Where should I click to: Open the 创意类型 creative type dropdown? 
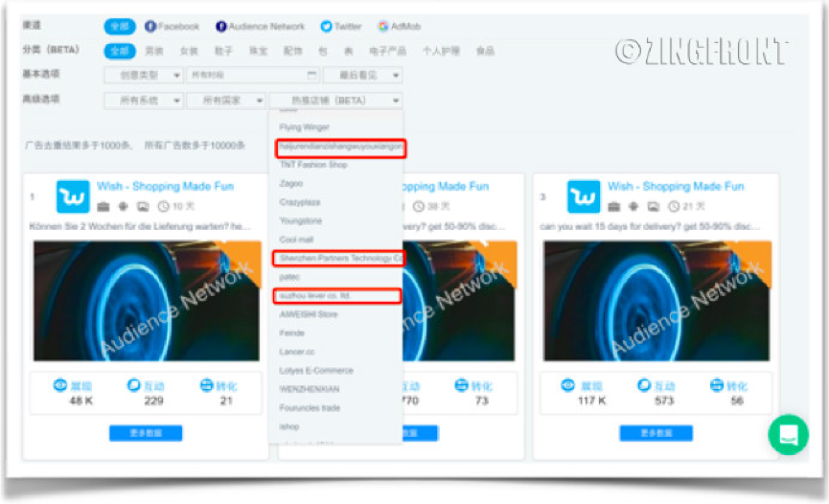(143, 75)
